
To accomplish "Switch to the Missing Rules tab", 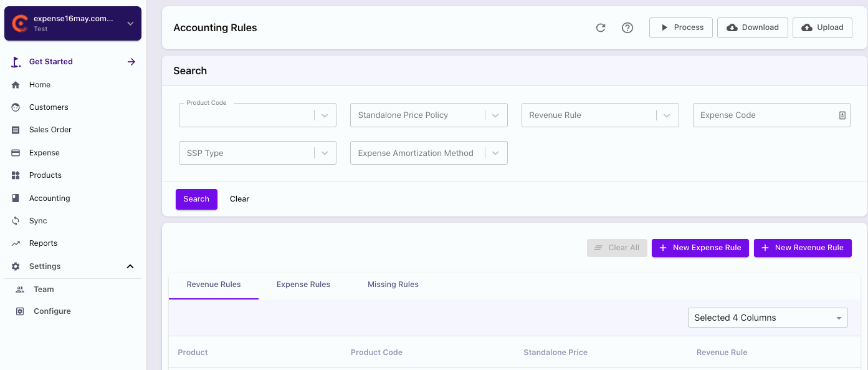I will 393,285.
